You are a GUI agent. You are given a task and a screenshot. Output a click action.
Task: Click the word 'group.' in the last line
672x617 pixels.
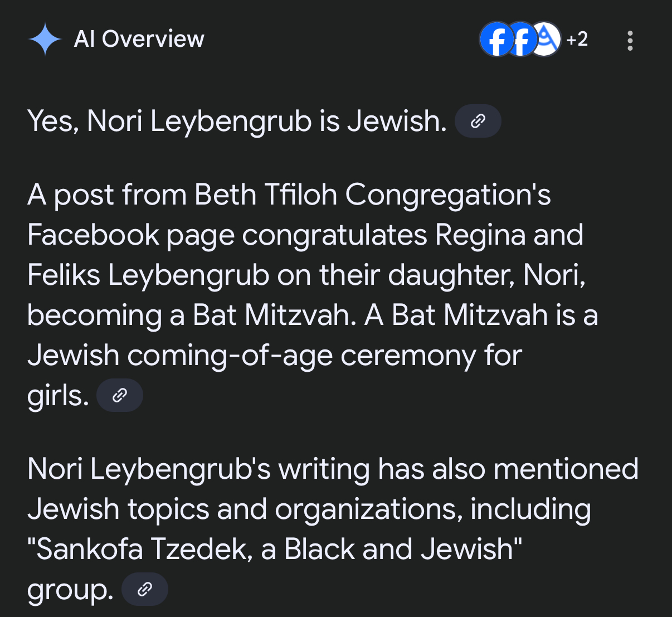70,590
